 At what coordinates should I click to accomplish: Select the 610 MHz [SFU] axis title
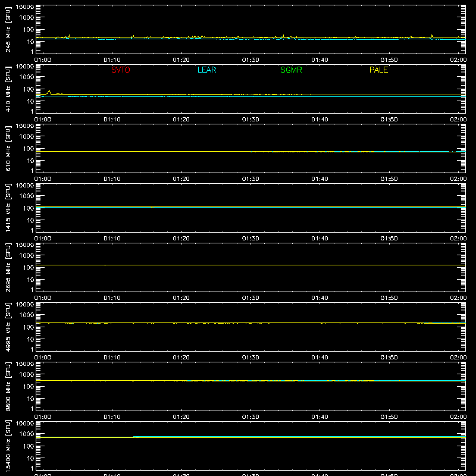(x=8, y=148)
